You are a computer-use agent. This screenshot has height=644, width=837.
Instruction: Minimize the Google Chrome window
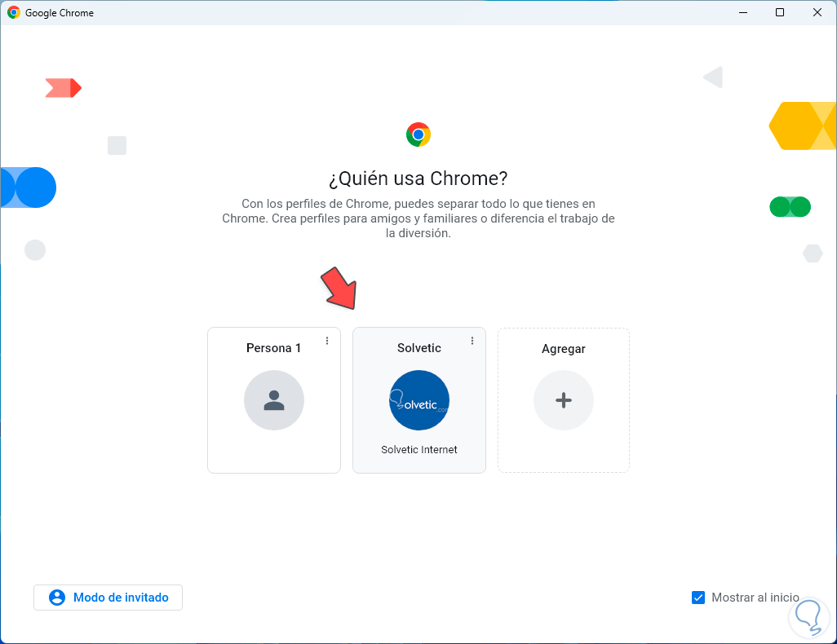[743, 12]
